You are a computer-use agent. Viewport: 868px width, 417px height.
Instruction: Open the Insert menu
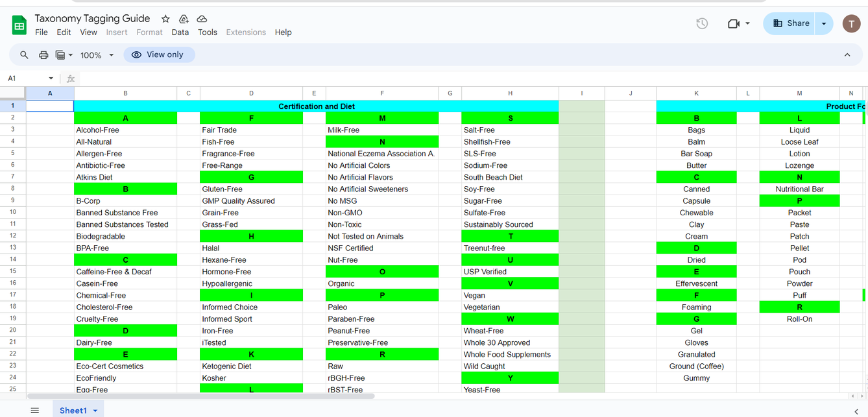point(117,32)
